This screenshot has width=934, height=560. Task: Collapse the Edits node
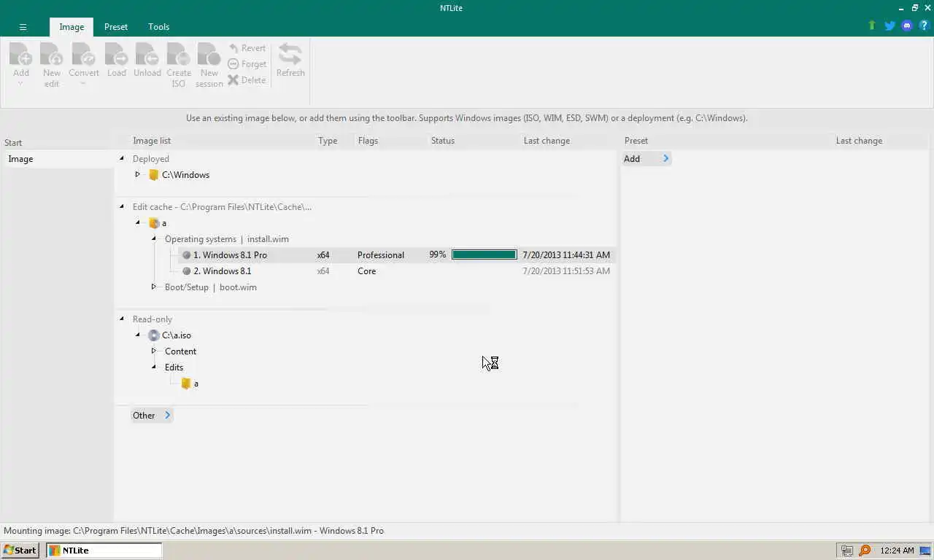point(154,367)
